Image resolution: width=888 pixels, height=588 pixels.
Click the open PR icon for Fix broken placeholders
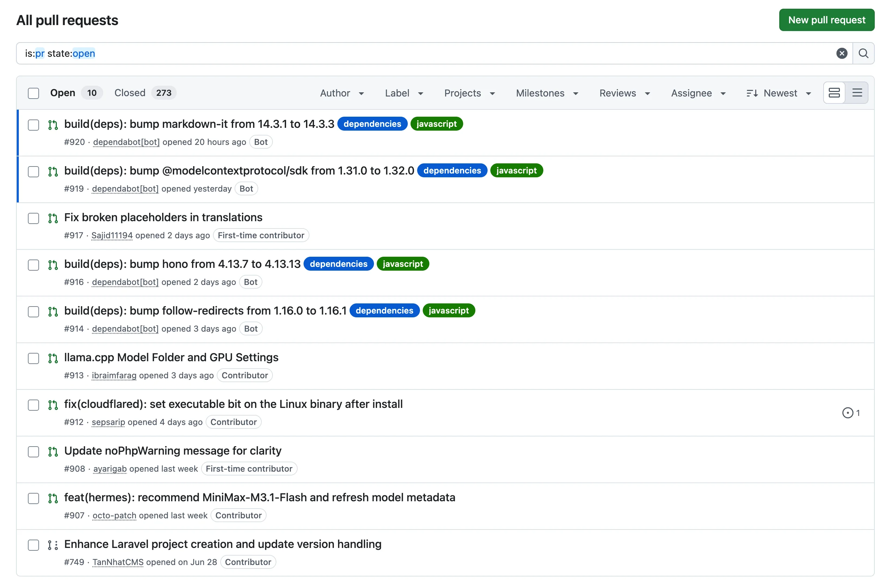click(x=53, y=218)
